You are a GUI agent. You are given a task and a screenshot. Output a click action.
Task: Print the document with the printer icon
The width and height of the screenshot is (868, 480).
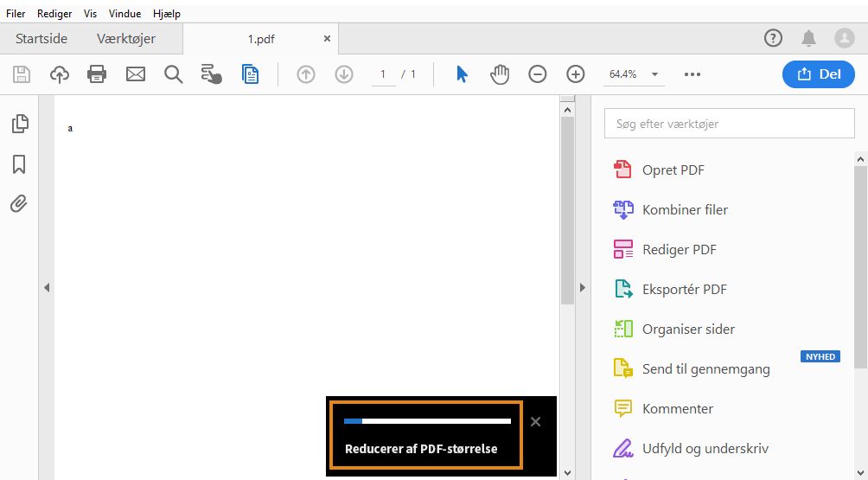pyautogui.click(x=97, y=74)
